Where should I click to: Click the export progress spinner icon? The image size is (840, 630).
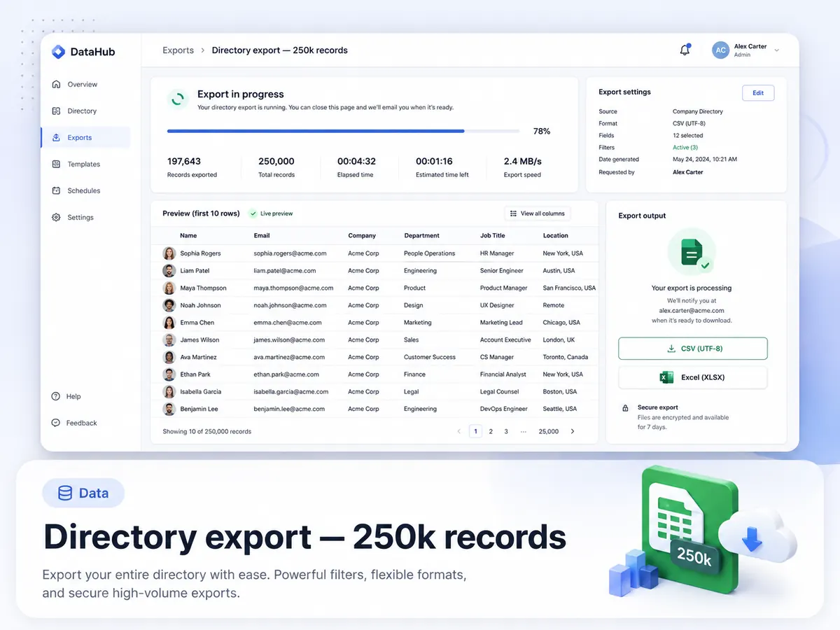178,99
